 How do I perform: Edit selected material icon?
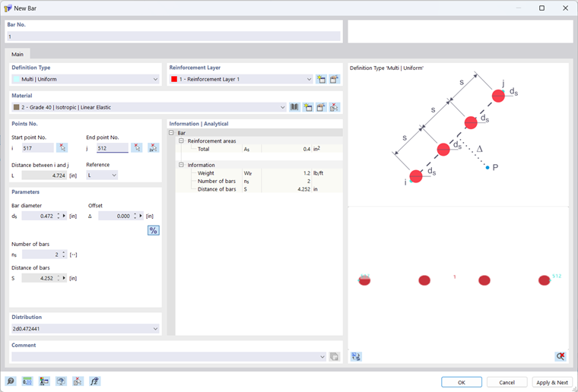pyautogui.click(x=321, y=107)
